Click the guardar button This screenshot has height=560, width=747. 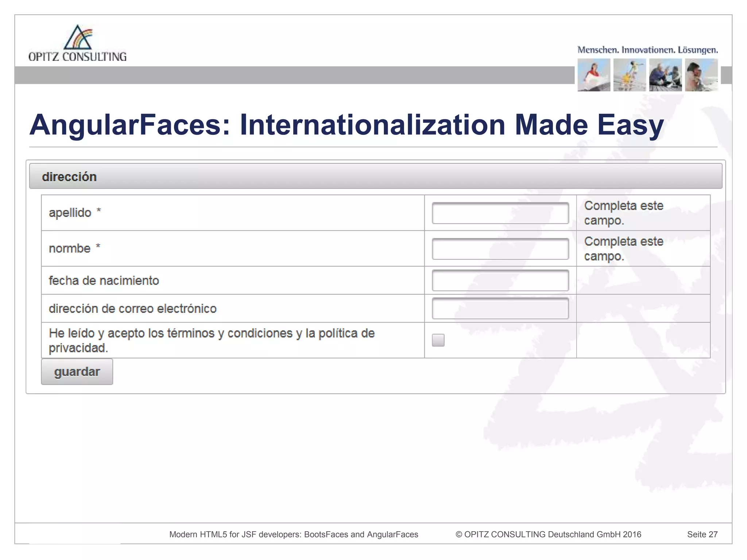77,372
